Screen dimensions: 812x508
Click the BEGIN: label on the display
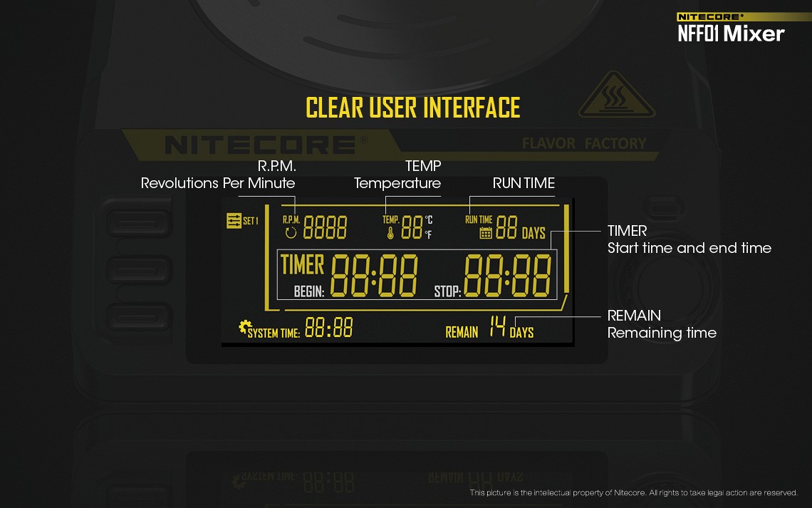coord(309,291)
